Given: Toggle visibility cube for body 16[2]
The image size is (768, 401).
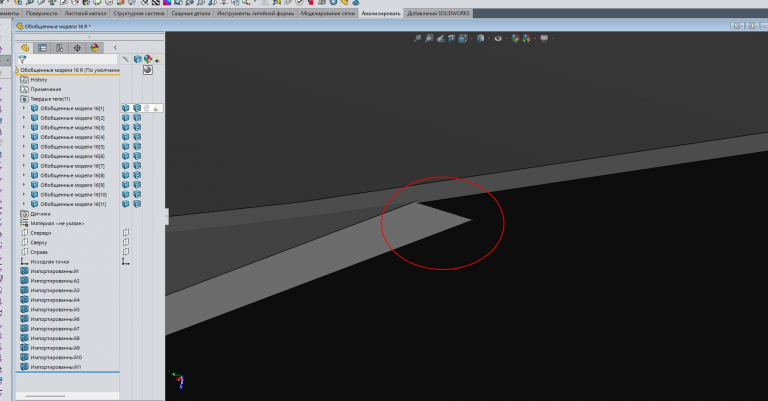Looking at the screenshot, I should (126, 118).
